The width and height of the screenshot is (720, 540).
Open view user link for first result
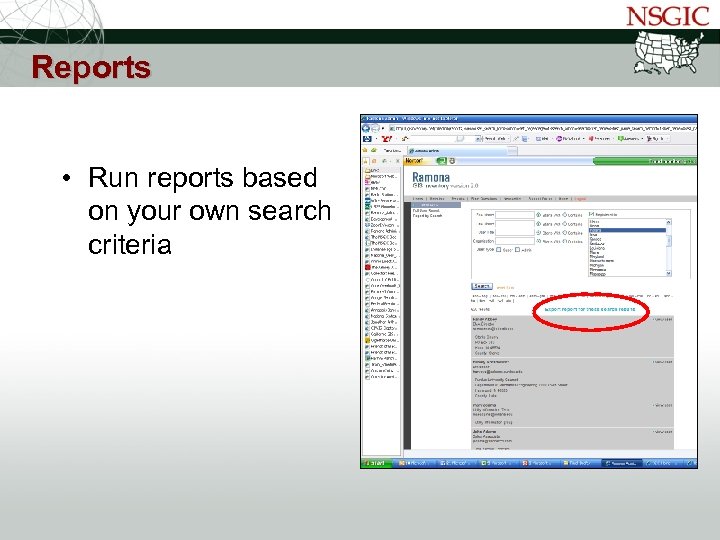pos(663,319)
